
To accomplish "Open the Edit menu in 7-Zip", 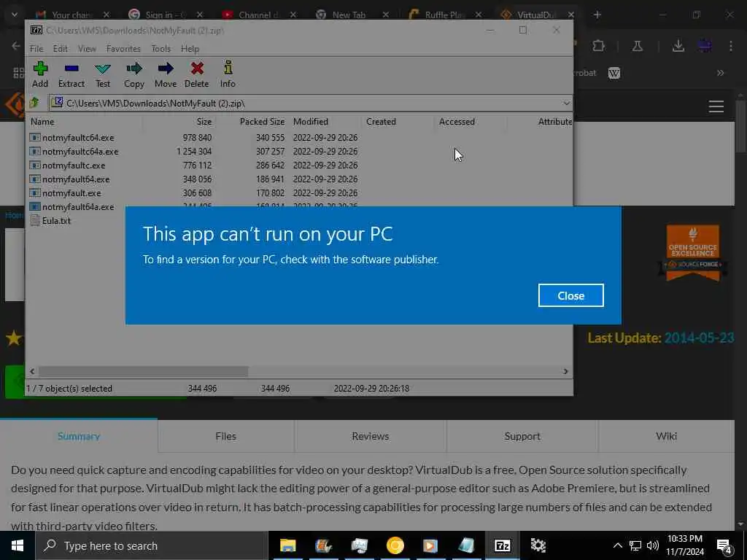I will click(60, 49).
